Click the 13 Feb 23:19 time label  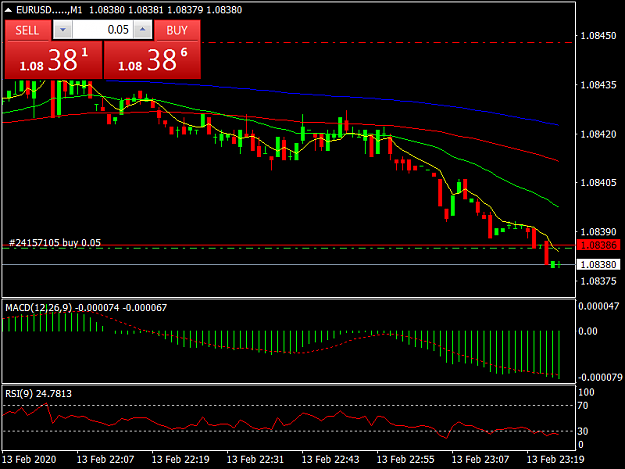point(555,459)
